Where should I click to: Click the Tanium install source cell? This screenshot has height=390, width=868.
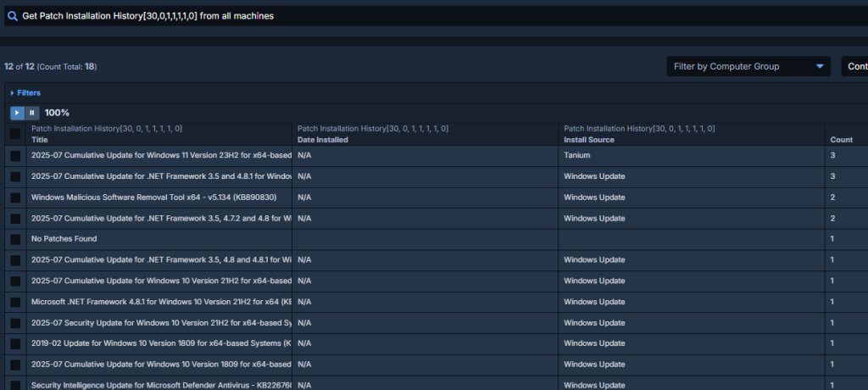[578, 156]
